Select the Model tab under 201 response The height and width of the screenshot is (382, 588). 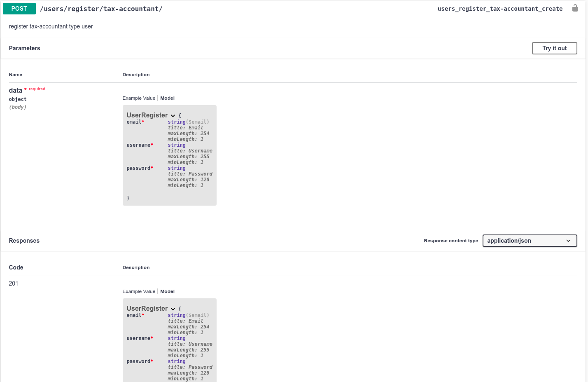point(167,291)
